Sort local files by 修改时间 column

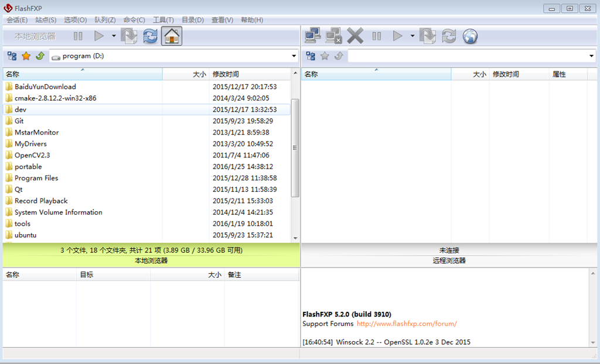tap(226, 74)
